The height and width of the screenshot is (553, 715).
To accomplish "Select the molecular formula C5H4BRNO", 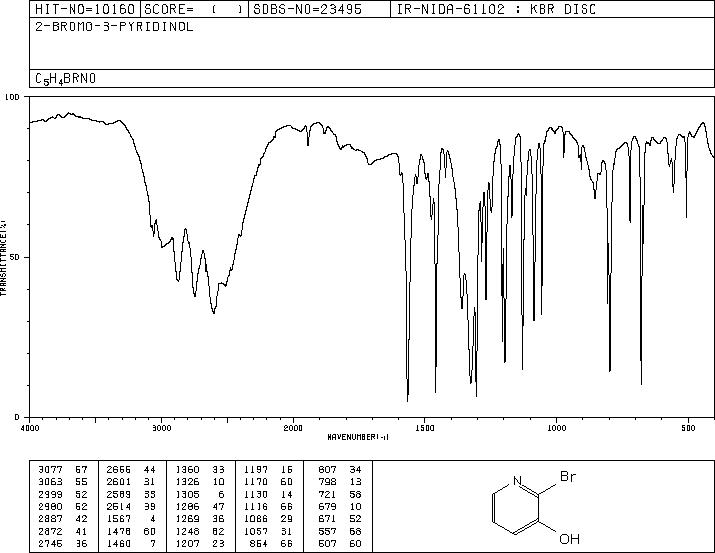I will pos(66,79).
